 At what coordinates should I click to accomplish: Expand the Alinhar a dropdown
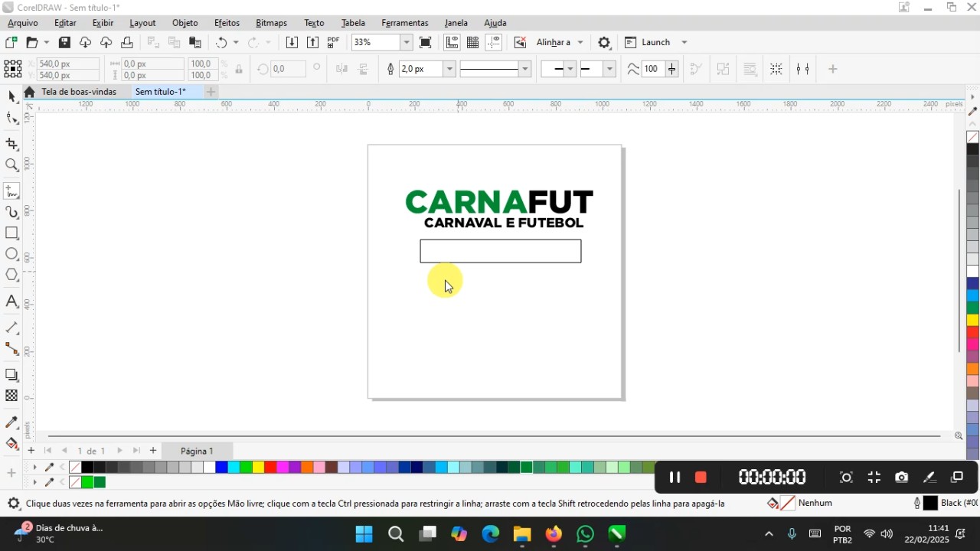[x=580, y=43]
